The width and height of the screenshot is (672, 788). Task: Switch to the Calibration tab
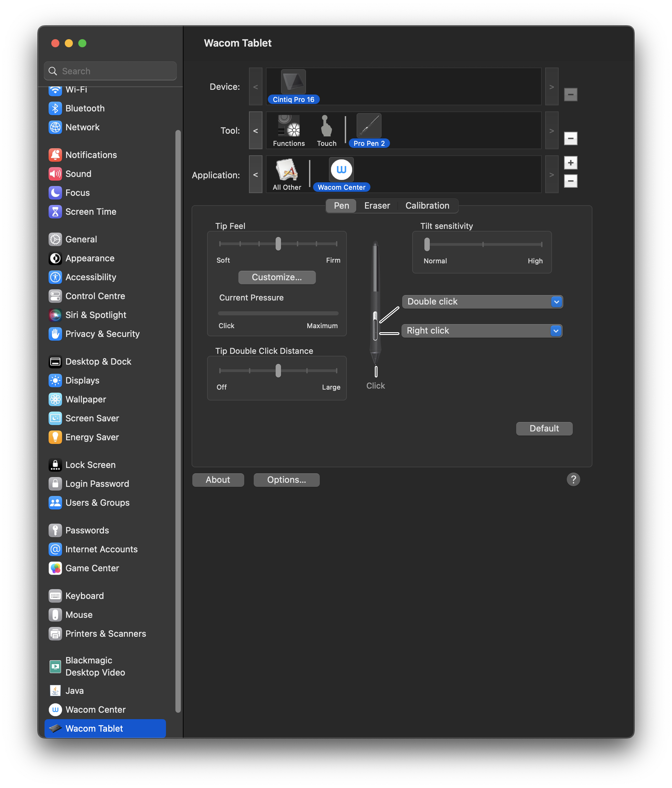[427, 206]
